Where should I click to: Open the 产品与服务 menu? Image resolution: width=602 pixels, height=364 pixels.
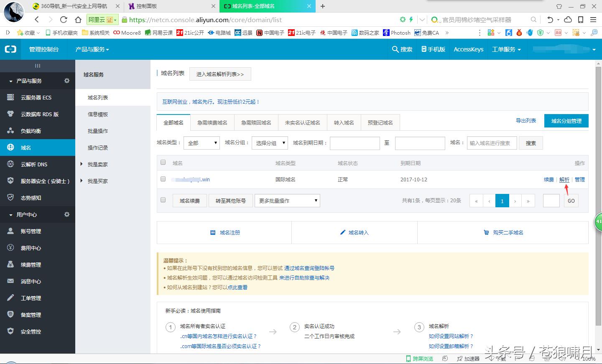(92, 49)
